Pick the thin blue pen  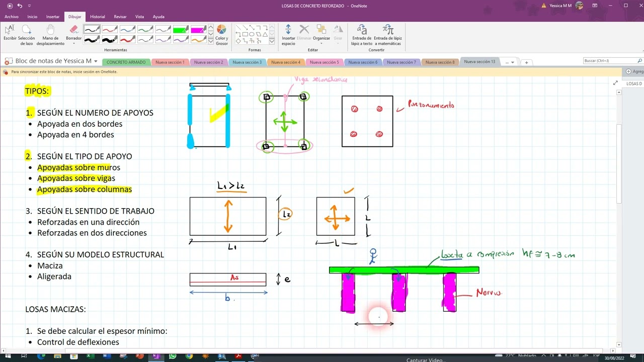(127, 30)
